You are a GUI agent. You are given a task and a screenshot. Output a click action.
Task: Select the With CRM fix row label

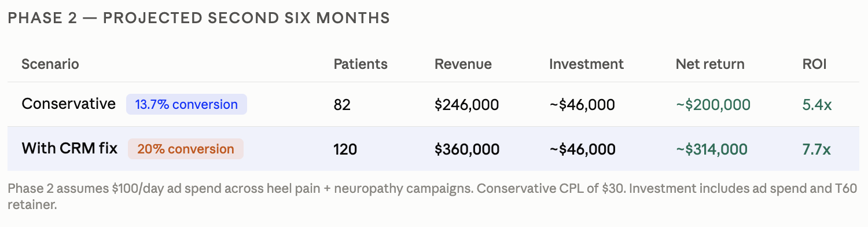[x=69, y=148]
